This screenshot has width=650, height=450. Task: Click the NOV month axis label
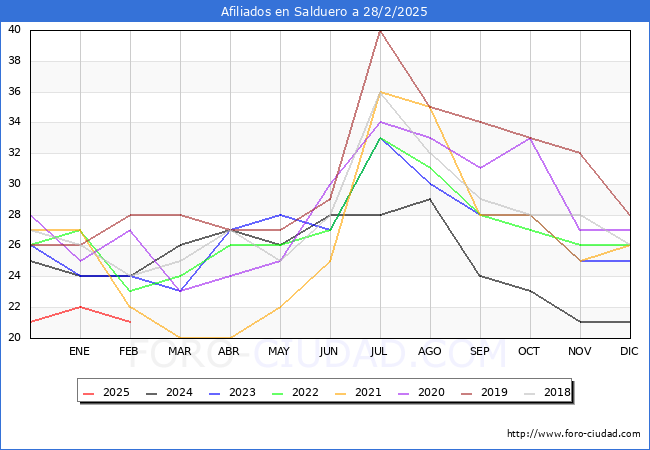pyautogui.click(x=580, y=351)
